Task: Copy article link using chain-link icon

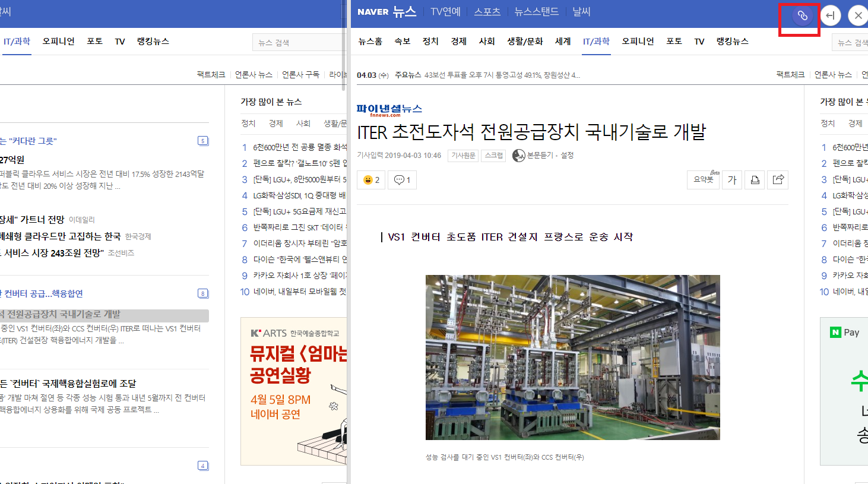Action: point(802,15)
